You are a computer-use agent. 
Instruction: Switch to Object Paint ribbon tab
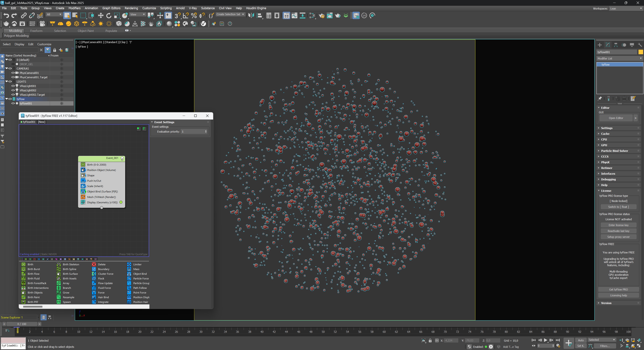[x=86, y=31]
